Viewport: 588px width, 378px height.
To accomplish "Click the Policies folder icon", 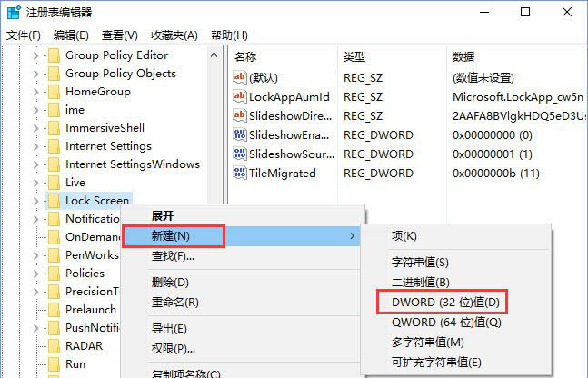I will click(x=54, y=274).
